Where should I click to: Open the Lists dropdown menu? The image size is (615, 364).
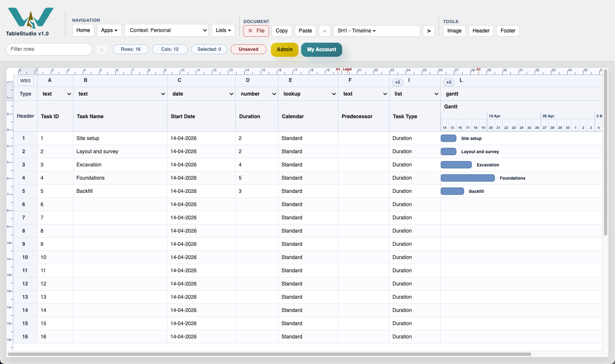click(223, 30)
